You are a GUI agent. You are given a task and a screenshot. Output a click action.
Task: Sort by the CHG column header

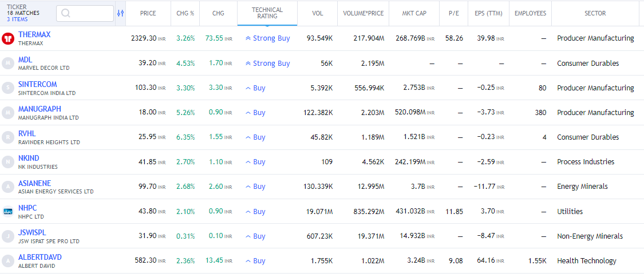[219, 13]
